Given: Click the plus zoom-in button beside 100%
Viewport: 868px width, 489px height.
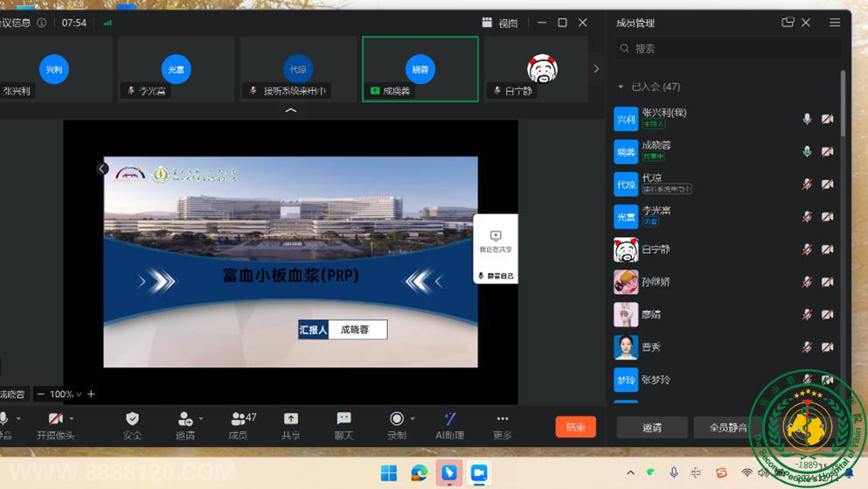Looking at the screenshot, I should [x=91, y=395].
